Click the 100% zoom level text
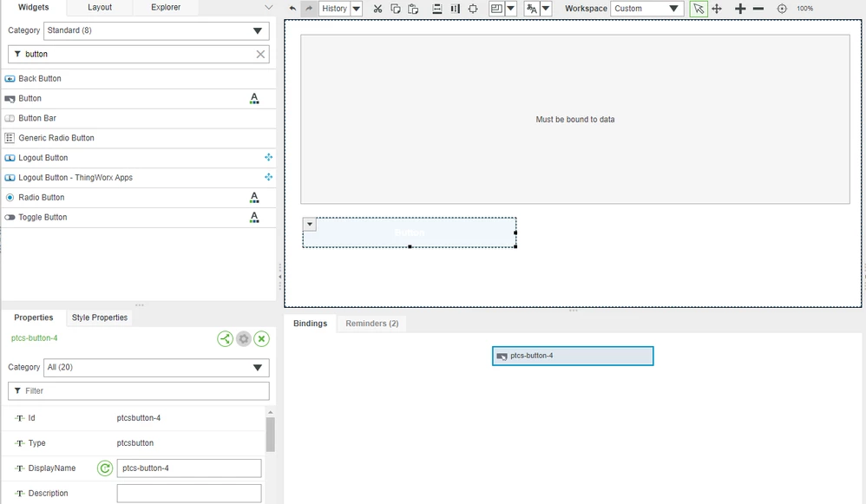Image resolution: width=866 pixels, height=504 pixels. coord(804,9)
